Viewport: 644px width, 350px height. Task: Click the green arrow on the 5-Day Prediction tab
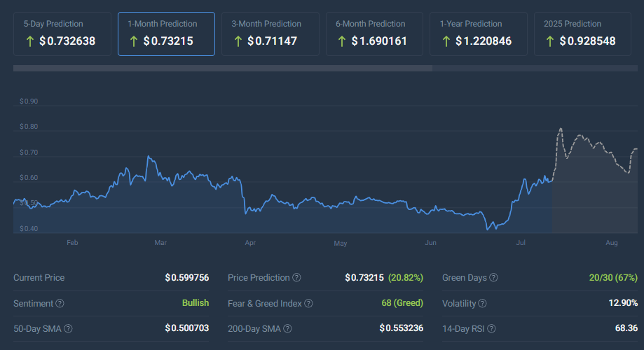(29, 41)
